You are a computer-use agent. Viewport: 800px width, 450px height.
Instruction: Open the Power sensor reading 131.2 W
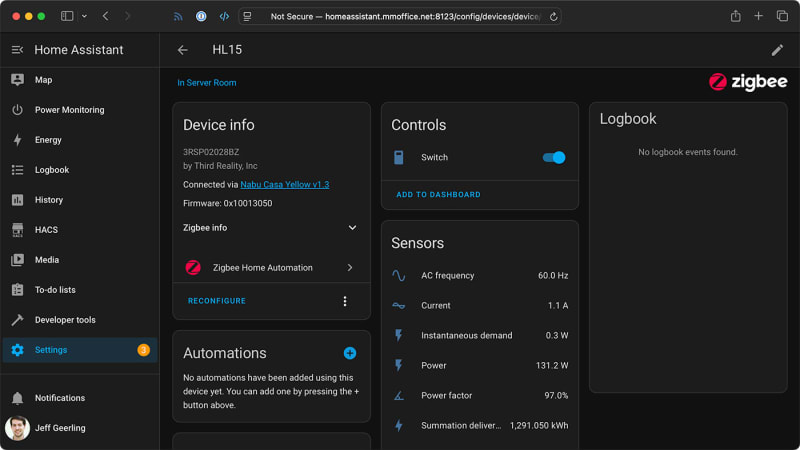click(480, 366)
